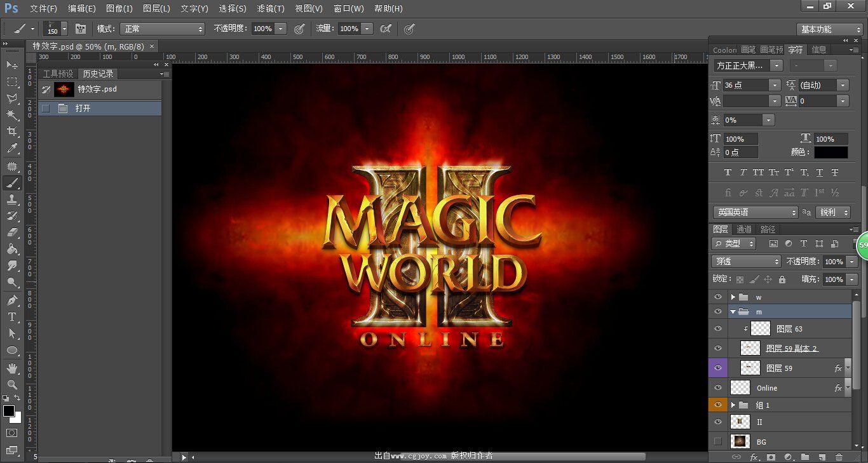Viewport: 868px width, 463px height.
Task: Toggle Quick Mask mode icon
Action: point(12,433)
